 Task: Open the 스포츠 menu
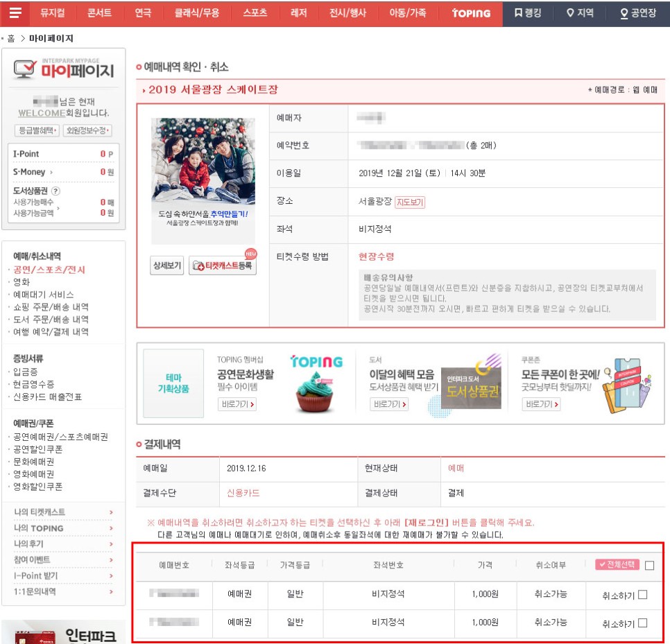[x=255, y=12]
